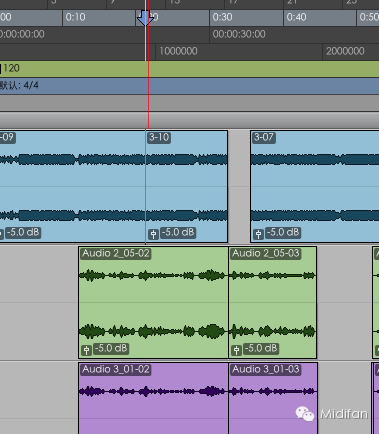Select the 120 tempo marker
The image size is (379, 434).
[x=10, y=68]
